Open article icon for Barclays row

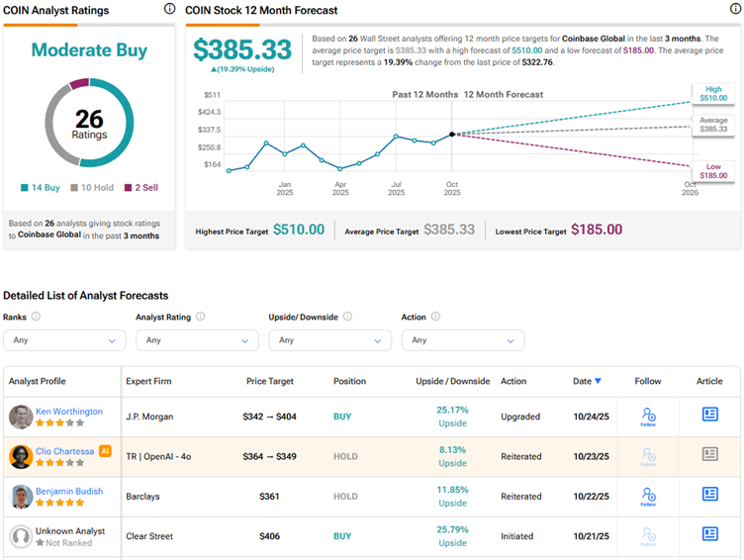709,494
